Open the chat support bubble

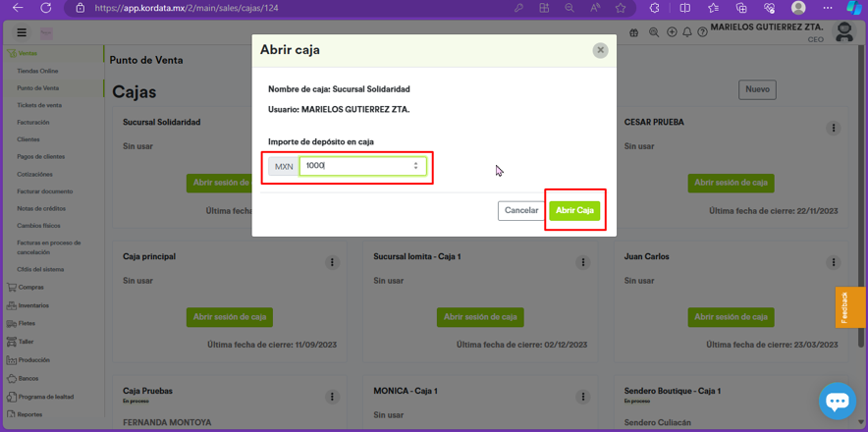(x=837, y=401)
